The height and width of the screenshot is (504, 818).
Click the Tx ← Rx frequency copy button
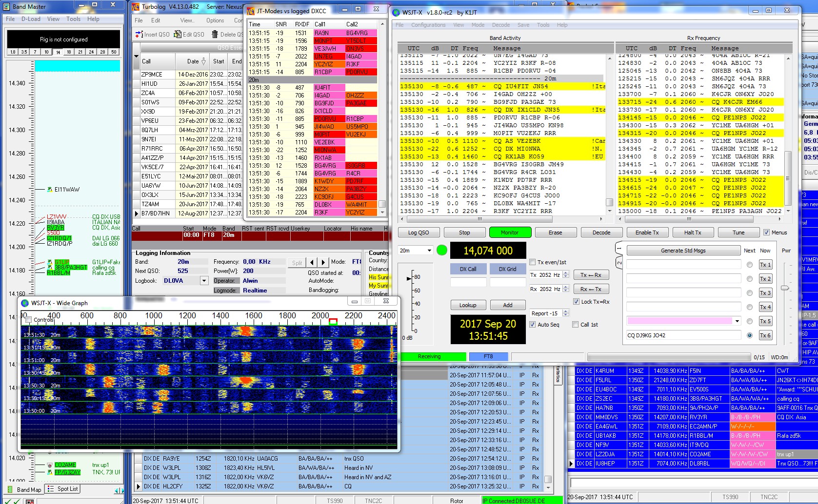[x=591, y=275]
